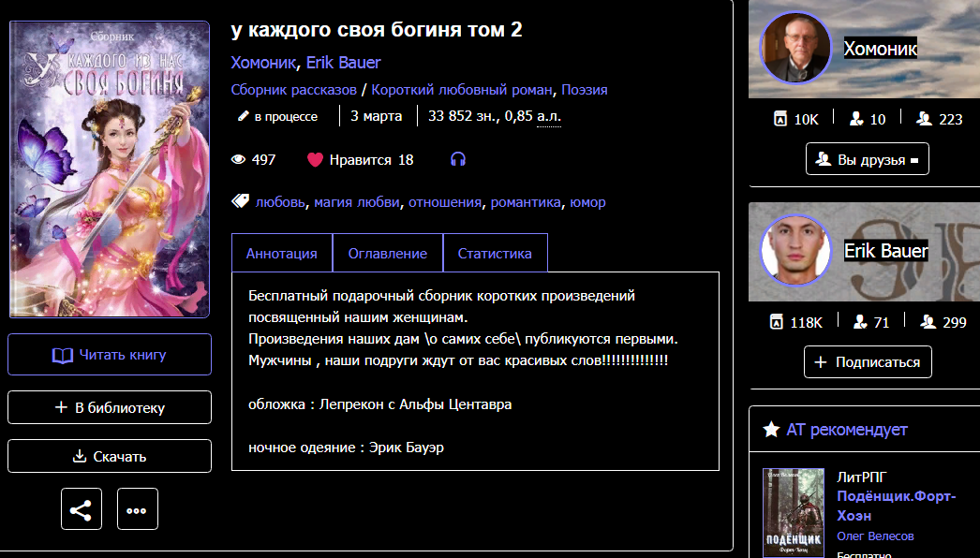980x558 pixels.
Task: Click the heart like icon
Action: point(315,160)
